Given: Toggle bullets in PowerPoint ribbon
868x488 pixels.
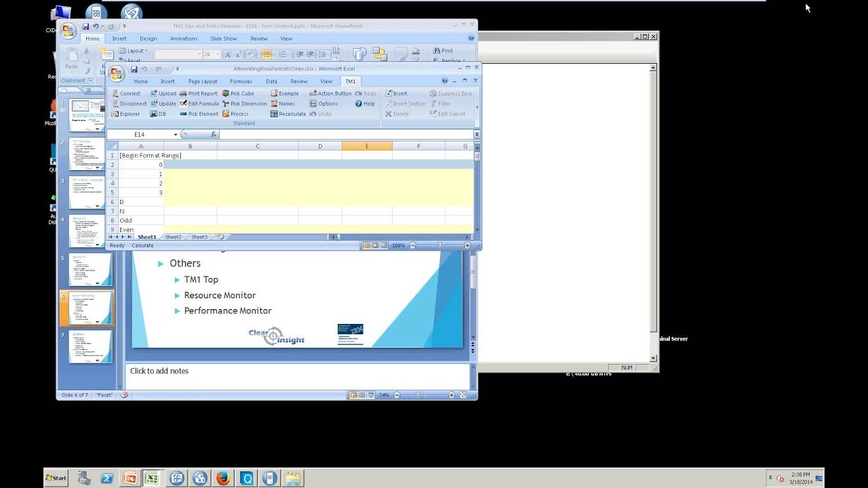Looking at the screenshot, I should point(267,54).
